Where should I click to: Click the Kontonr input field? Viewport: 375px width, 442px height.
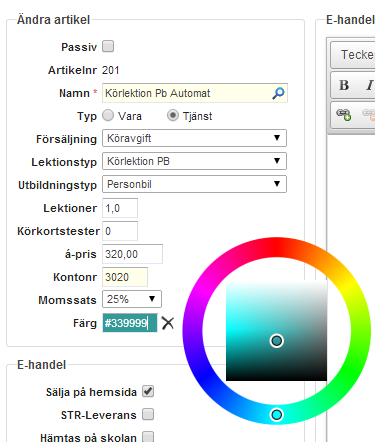(x=125, y=277)
